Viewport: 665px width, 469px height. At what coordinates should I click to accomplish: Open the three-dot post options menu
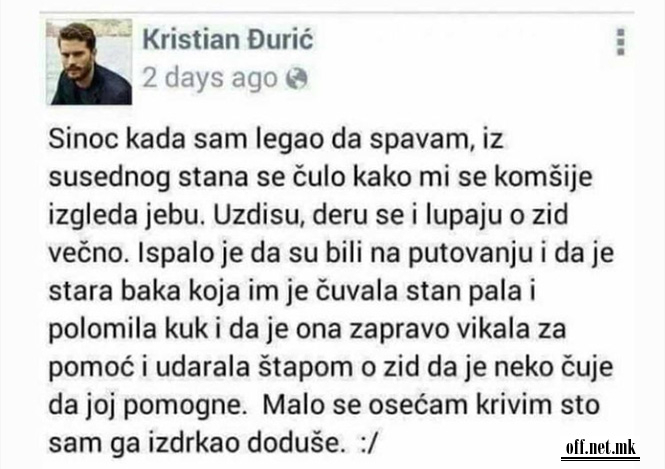(x=620, y=42)
